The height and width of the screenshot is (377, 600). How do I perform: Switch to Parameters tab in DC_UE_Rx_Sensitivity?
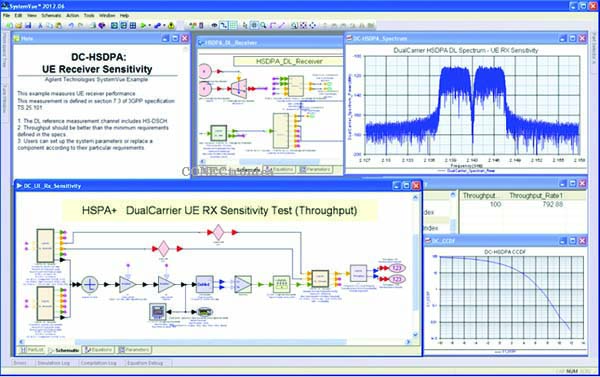(134, 350)
